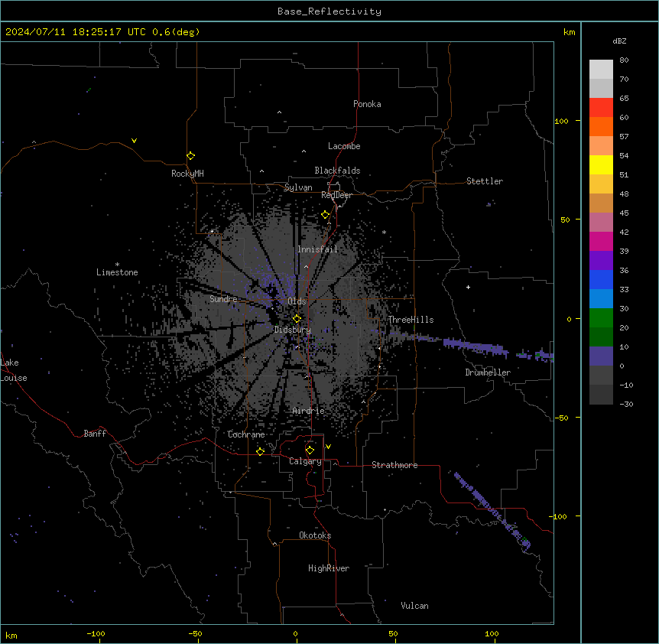
Task: Select the dusty pink 42-45 dBZ swatch
Action: (601, 222)
